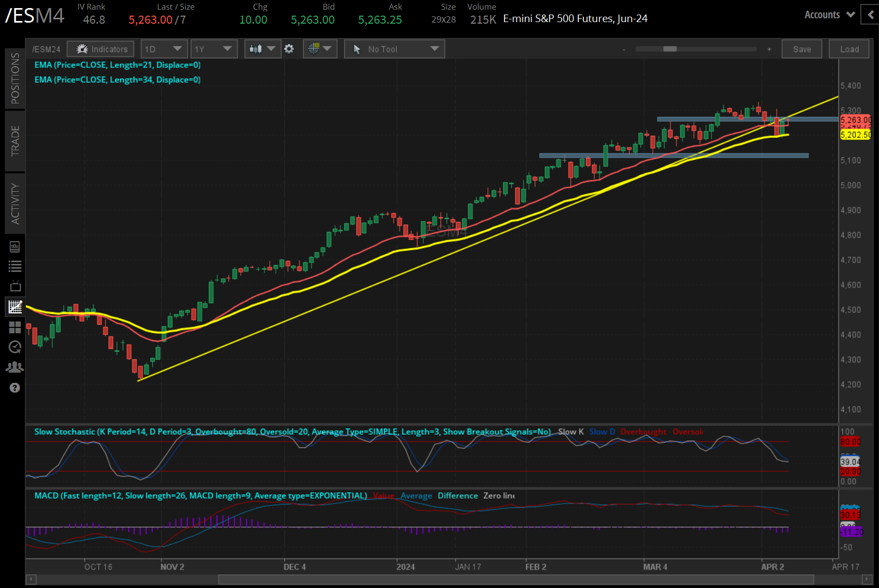Switch to the TRADE tab
The image size is (879, 588).
pos(15,141)
